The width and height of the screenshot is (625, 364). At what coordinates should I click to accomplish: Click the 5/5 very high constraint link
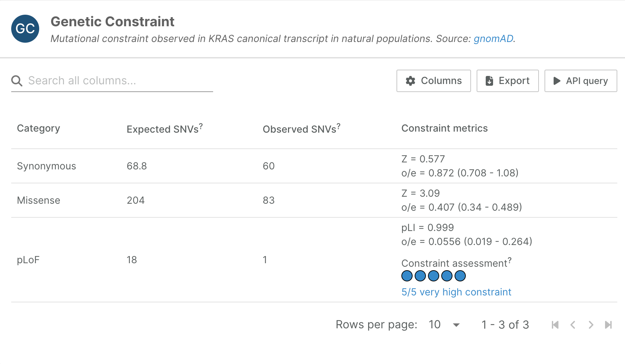click(x=456, y=292)
